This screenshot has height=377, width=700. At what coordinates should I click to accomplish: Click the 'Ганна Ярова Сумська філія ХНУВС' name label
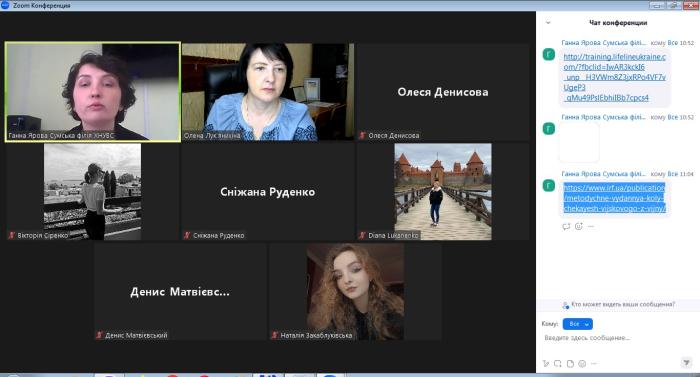tap(61, 135)
